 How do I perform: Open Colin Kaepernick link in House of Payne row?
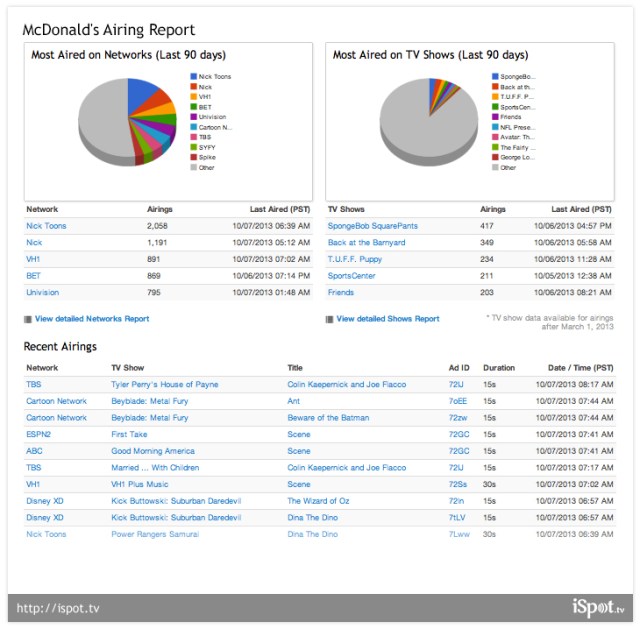coord(347,385)
